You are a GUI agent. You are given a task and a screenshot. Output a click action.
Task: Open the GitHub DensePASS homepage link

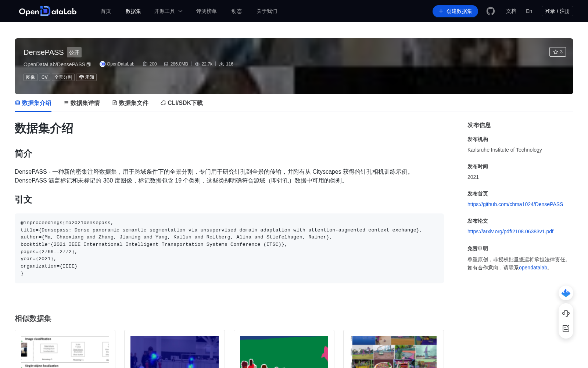click(x=515, y=204)
